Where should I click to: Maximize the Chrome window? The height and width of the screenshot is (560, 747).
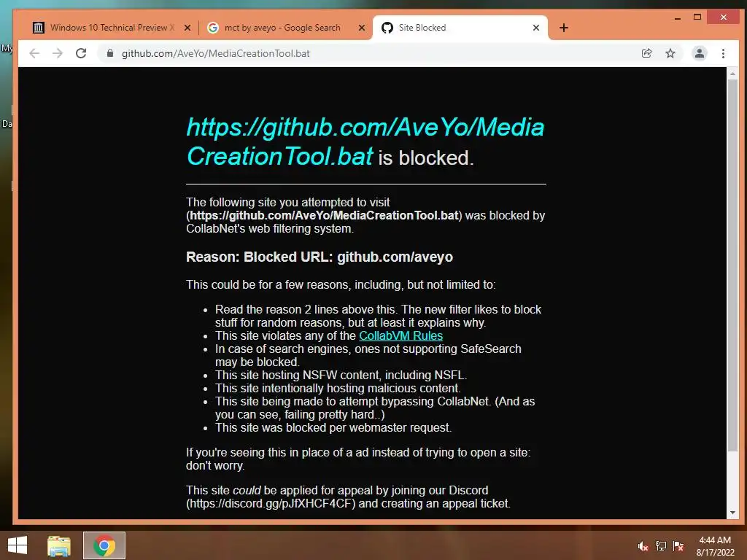(697, 17)
